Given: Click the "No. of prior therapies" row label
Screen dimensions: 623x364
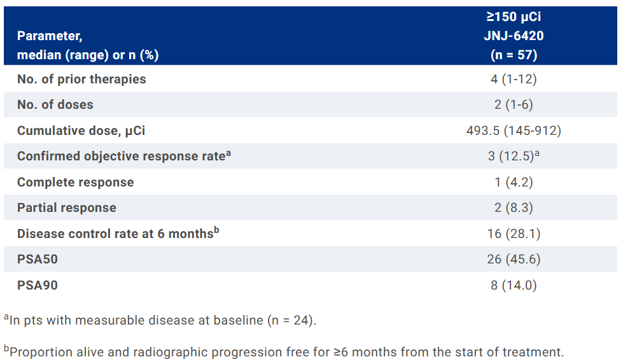Looking at the screenshot, I should (81, 80).
